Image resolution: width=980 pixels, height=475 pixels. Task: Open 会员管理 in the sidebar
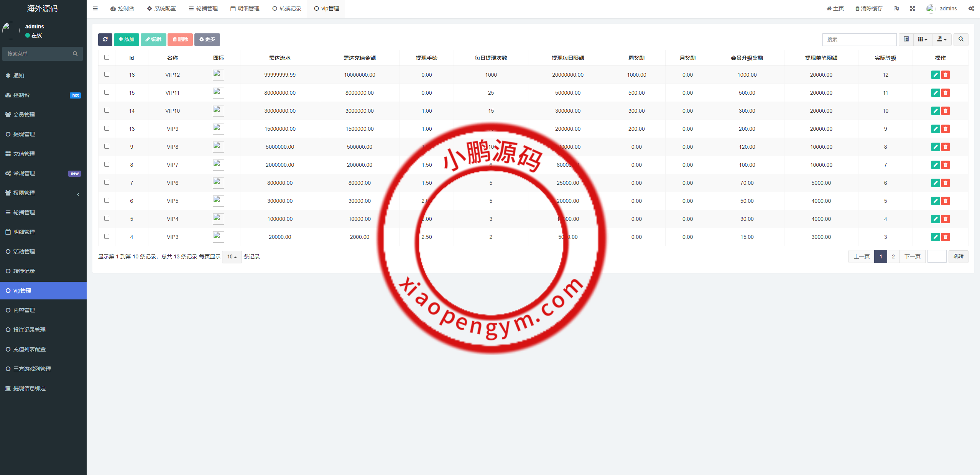24,115
